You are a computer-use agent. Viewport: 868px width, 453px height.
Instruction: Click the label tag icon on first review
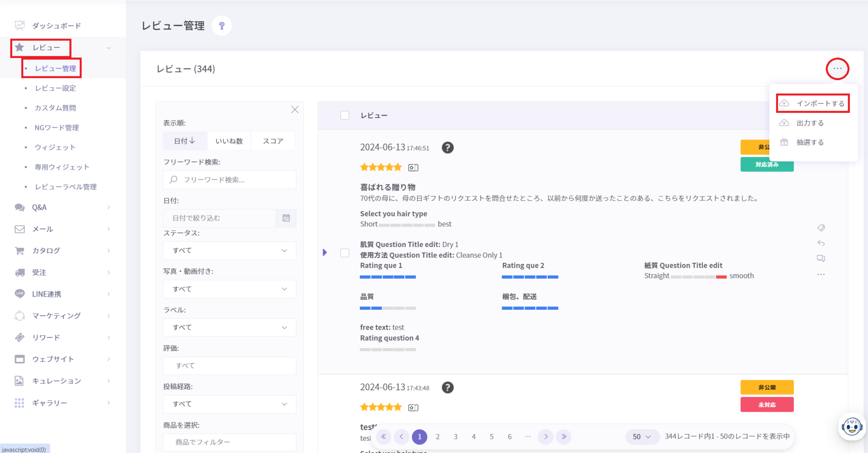pos(821,228)
